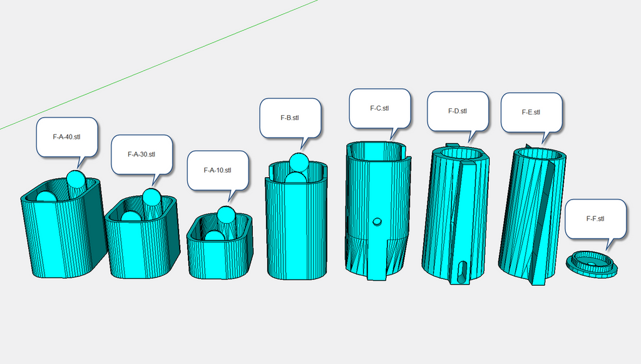Click the F-A-40.stl label bubble
The height and width of the screenshot is (364, 641).
67,137
